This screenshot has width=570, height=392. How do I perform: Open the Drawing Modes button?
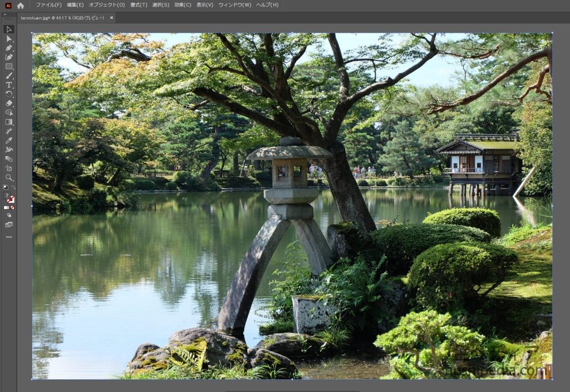(9, 215)
